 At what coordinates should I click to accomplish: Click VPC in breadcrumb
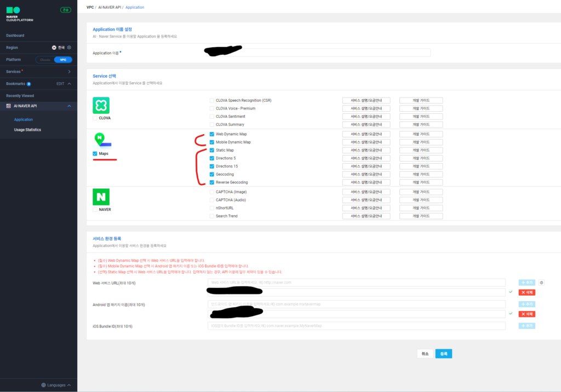[x=90, y=7]
